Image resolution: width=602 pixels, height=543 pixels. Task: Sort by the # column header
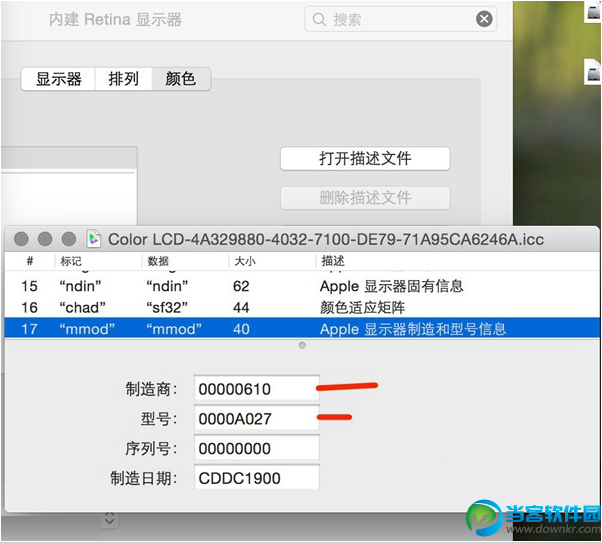pyautogui.click(x=30, y=261)
